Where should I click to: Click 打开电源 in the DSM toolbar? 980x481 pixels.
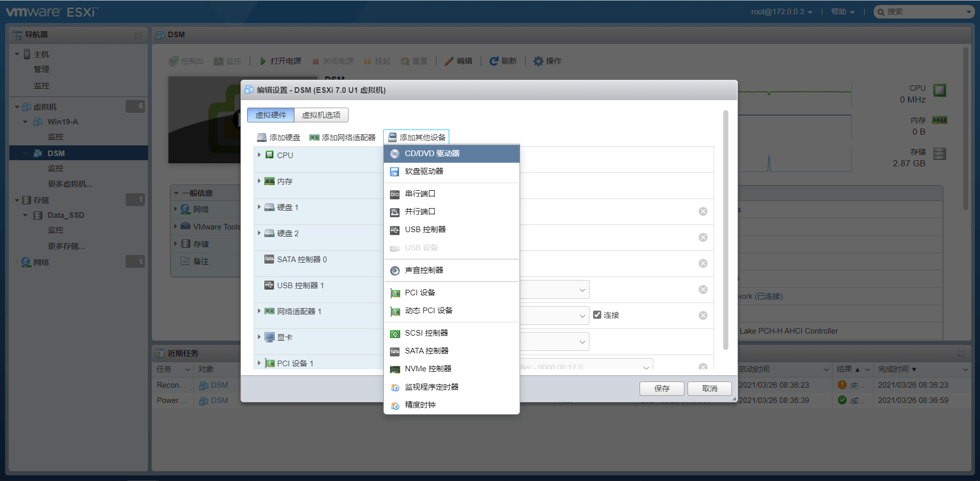(280, 61)
